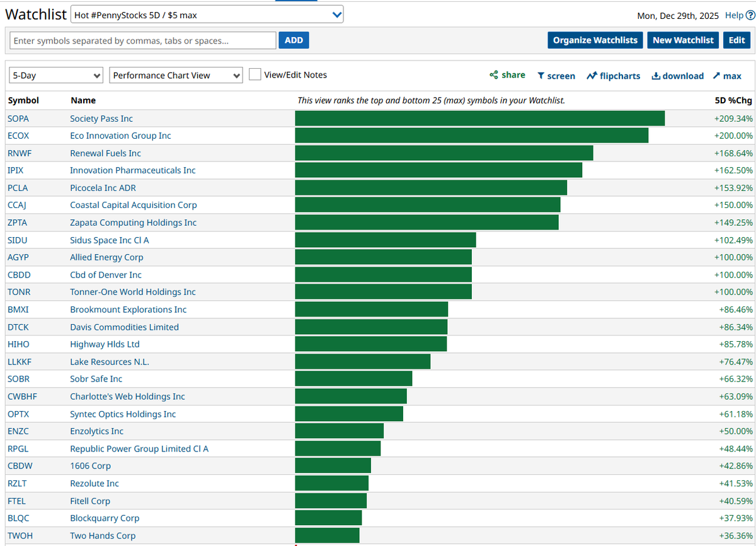This screenshot has height=546, width=756.
Task: Click the download icon
Action: [x=656, y=75]
